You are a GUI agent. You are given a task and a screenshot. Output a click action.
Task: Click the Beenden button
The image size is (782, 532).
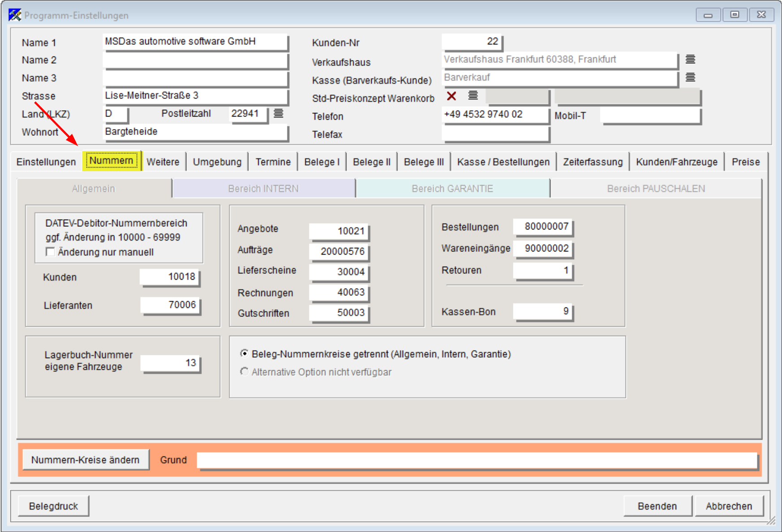pyautogui.click(x=657, y=506)
